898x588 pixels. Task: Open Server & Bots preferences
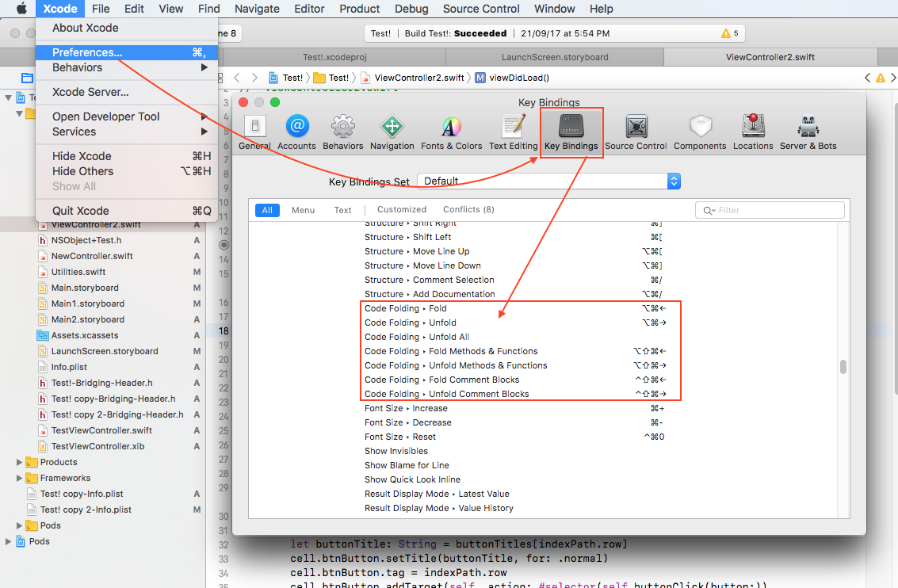tap(808, 133)
